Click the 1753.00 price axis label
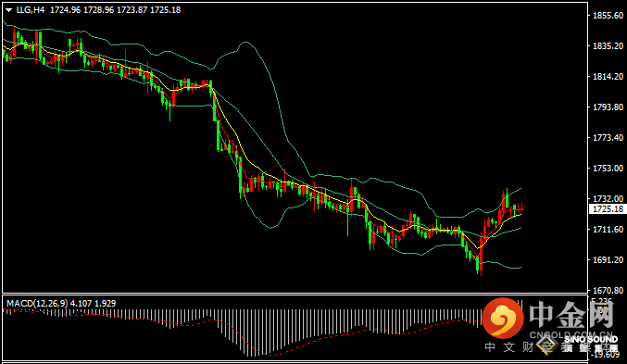Viewport: 627px width, 364px height. (x=608, y=169)
